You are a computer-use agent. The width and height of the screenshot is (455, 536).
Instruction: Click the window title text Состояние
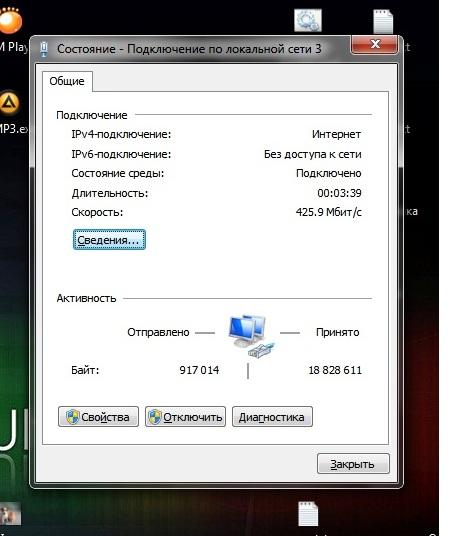[x=86, y=49]
